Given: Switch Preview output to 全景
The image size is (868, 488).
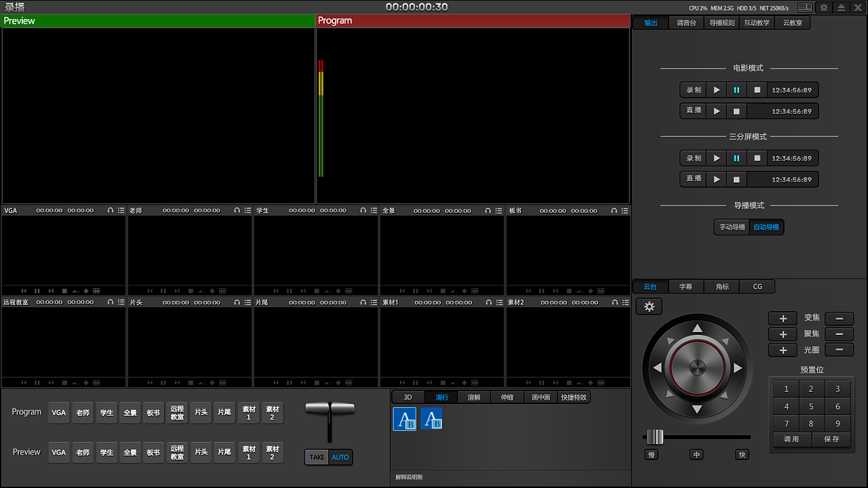Looking at the screenshot, I should [x=130, y=453].
